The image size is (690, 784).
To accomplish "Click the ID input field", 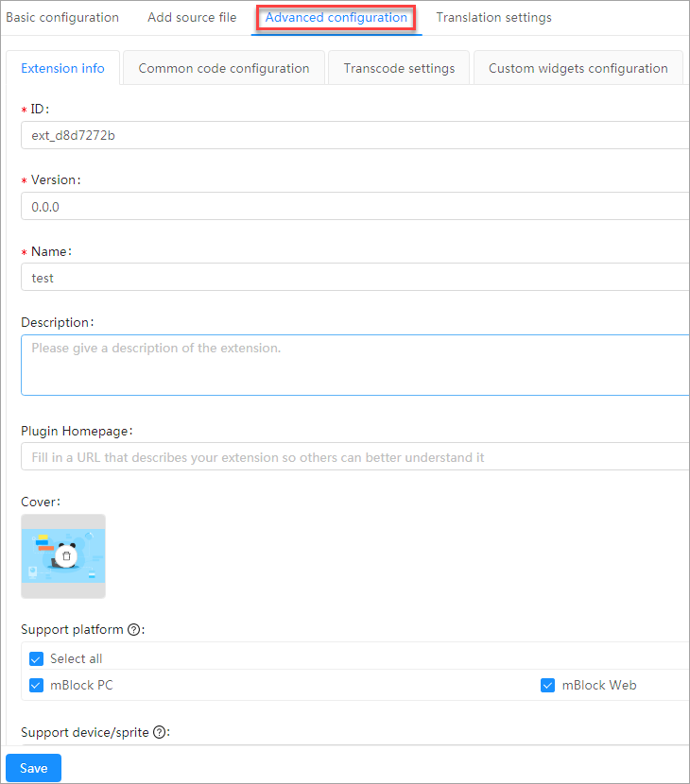I will pyautogui.click(x=355, y=135).
